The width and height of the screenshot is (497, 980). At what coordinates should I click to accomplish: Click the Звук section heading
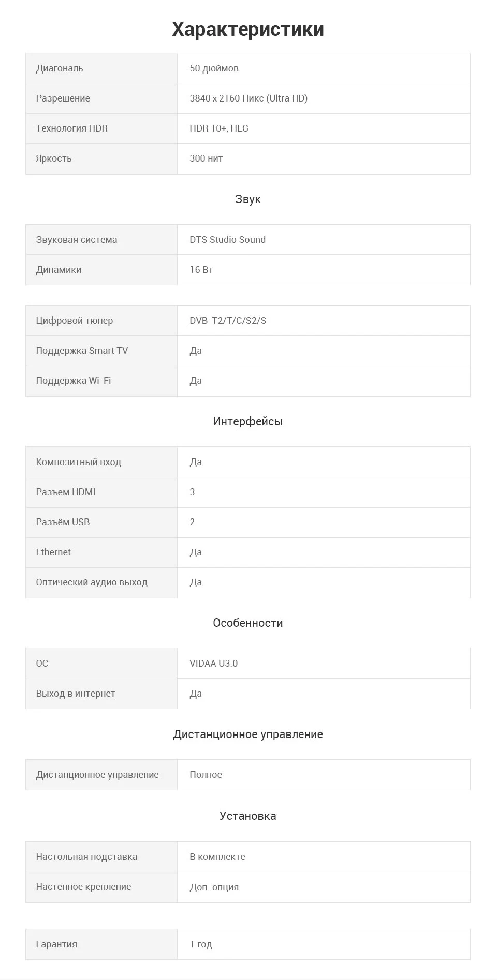(x=248, y=199)
